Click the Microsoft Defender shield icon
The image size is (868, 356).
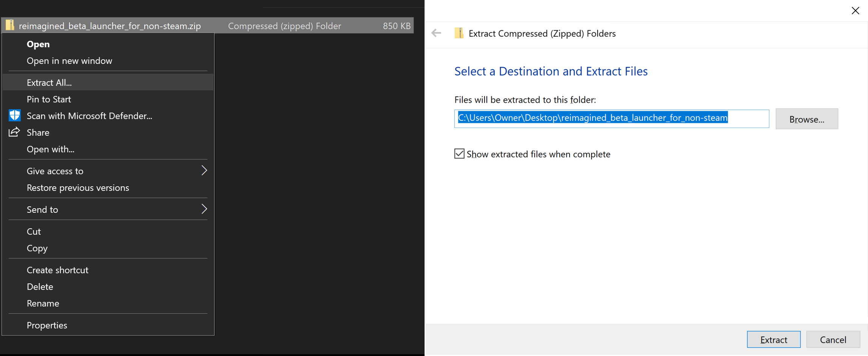(15, 116)
